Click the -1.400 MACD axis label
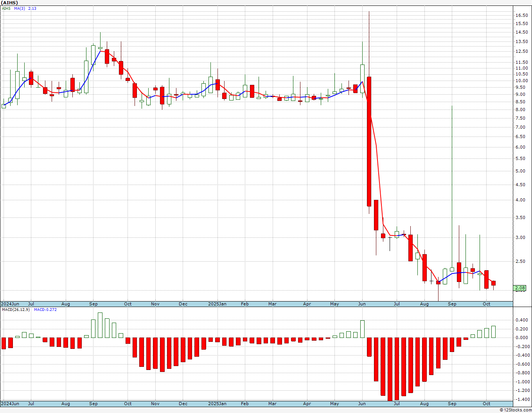The image size is (532, 413). (x=522, y=399)
